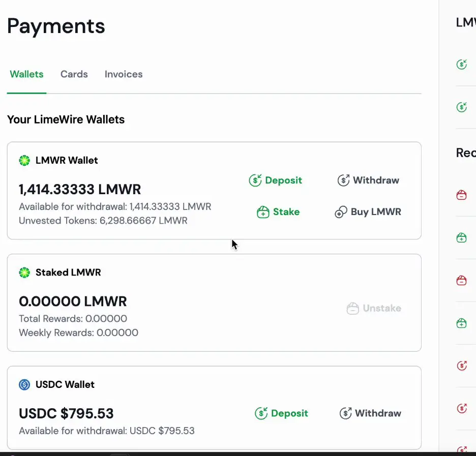Open the Wallets tab
476x456 pixels.
pyautogui.click(x=26, y=74)
